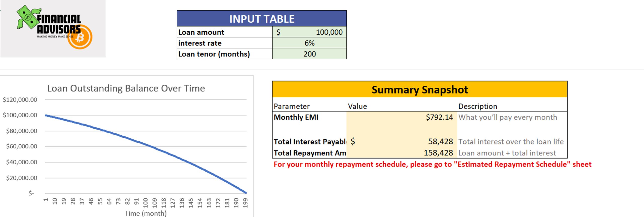The width and height of the screenshot is (644, 217).
Task: Click the red repayment schedule note text
Action: [432, 164]
